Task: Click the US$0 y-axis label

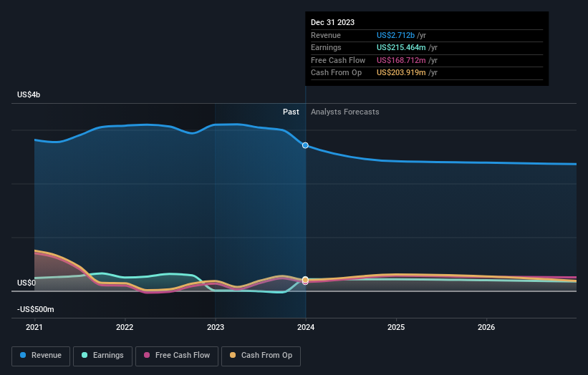Action: point(26,283)
